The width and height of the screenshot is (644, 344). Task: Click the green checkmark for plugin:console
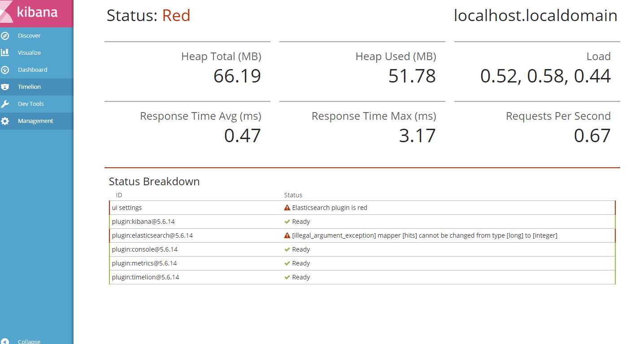click(287, 249)
